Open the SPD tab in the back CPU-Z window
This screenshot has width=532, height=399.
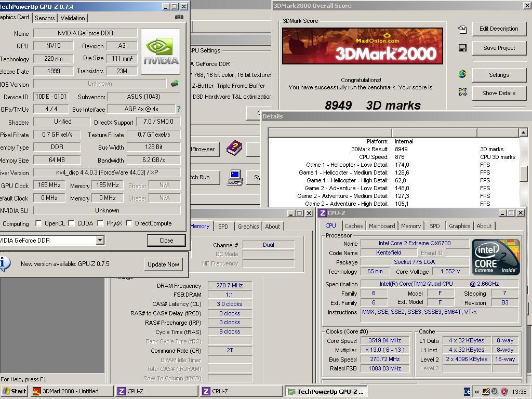(x=223, y=227)
